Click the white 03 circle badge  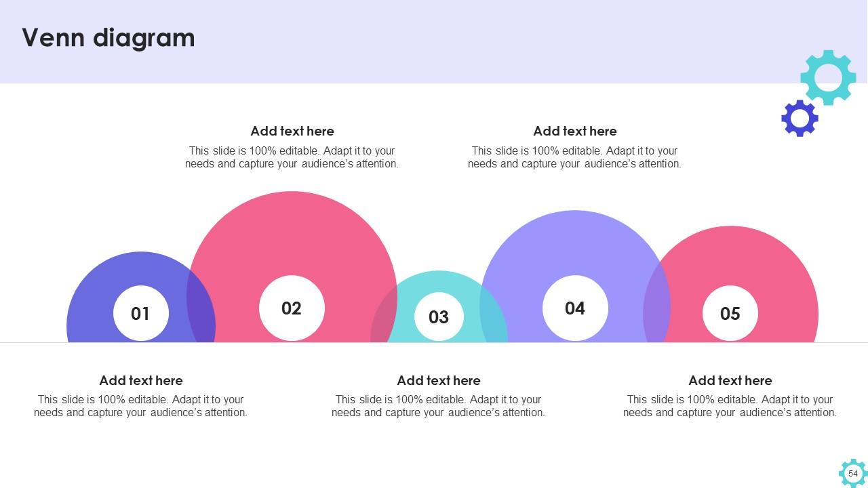pyautogui.click(x=439, y=317)
